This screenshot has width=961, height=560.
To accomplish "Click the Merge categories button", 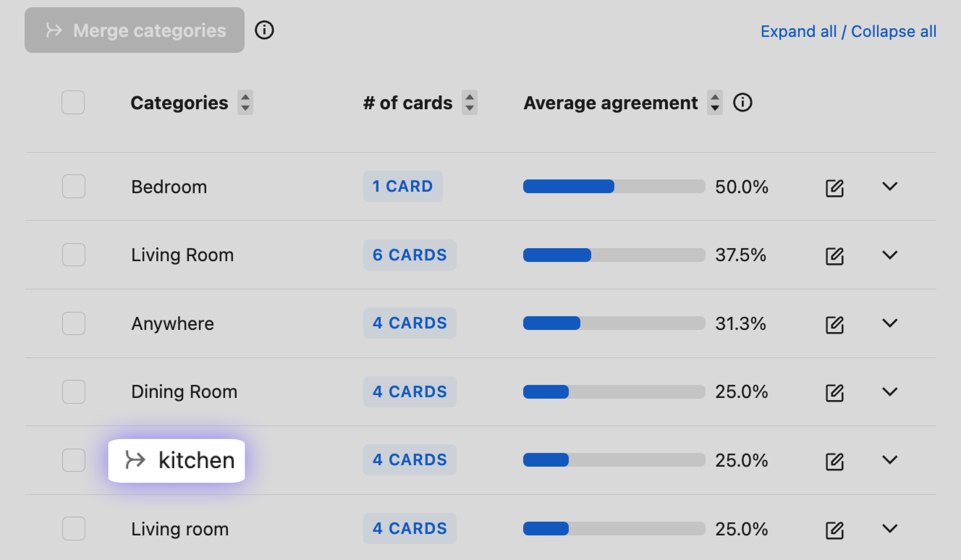I will pyautogui.click(x=135, y=30).
